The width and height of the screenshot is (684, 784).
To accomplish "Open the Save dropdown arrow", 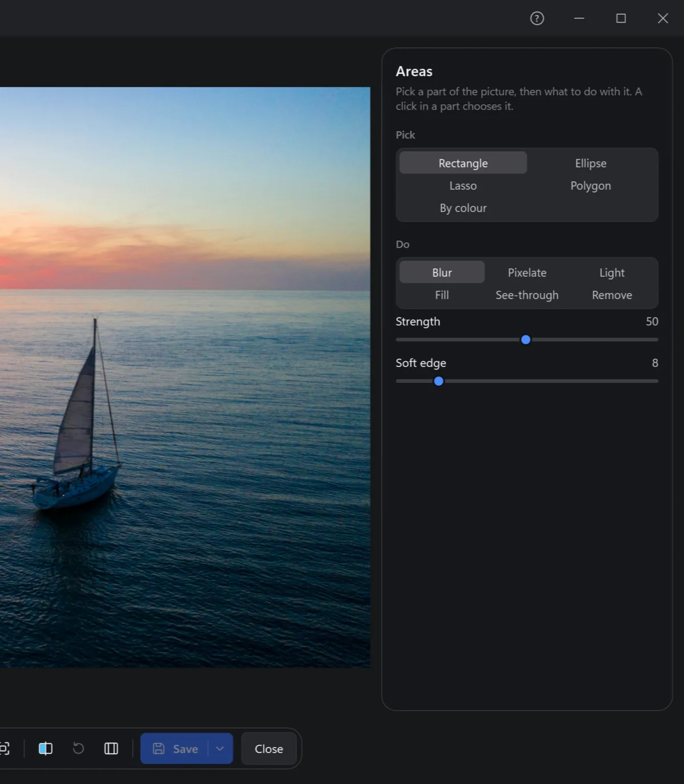I will coord(220,748).
